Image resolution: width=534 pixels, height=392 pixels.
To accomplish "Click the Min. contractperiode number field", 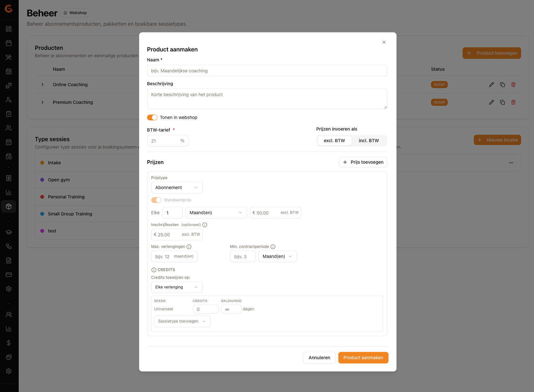I will [243, 256].
